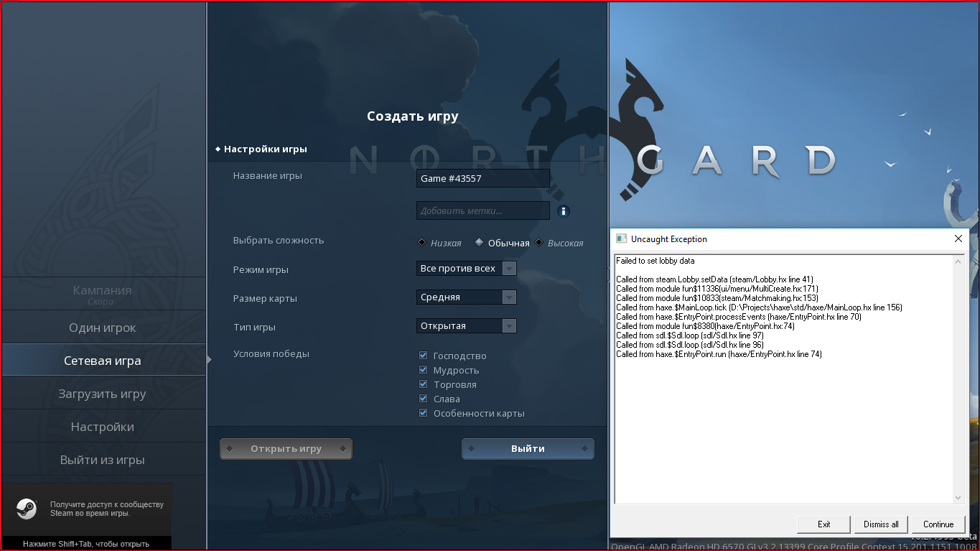Viewport: 980px width, 551px height.
Task: Toggle the Особенности карты checkbox
Action: 424,413
